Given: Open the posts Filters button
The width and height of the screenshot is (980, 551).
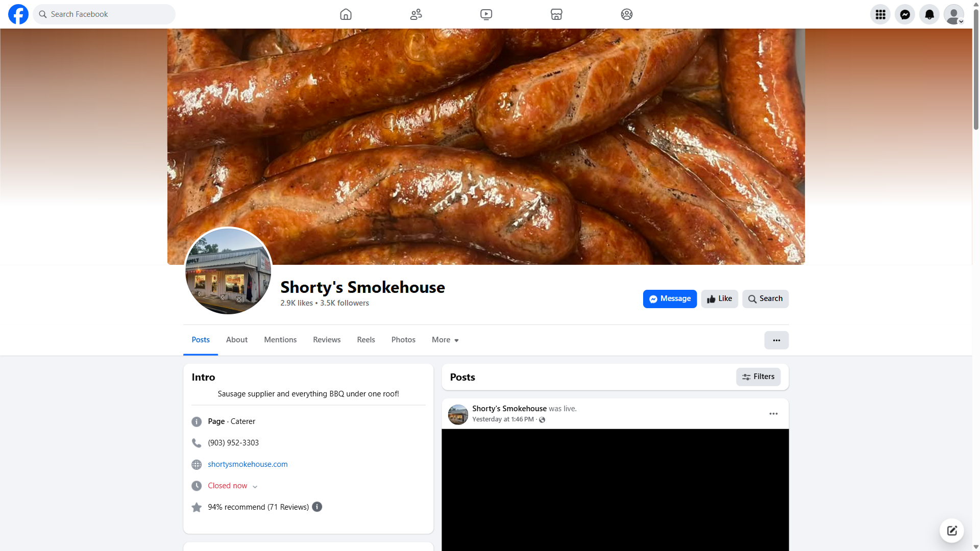Looking at the screenshot, I should 758,377.
